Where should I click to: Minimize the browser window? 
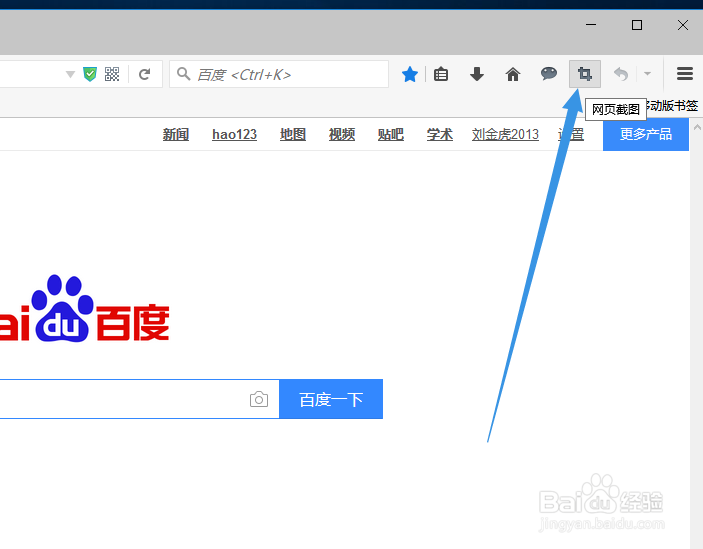591,25
